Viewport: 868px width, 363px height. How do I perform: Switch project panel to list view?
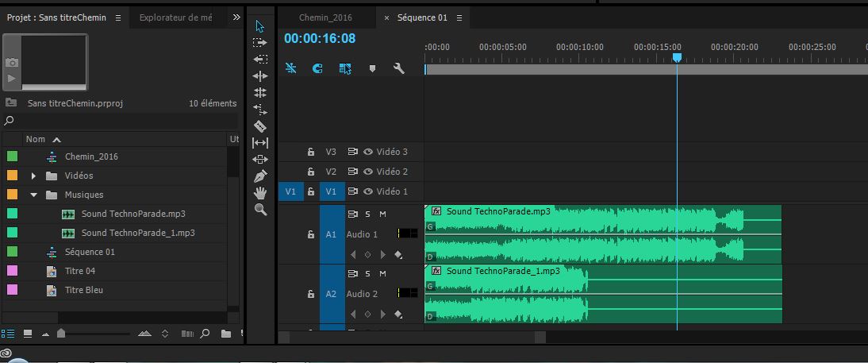[x=8, y=334]
